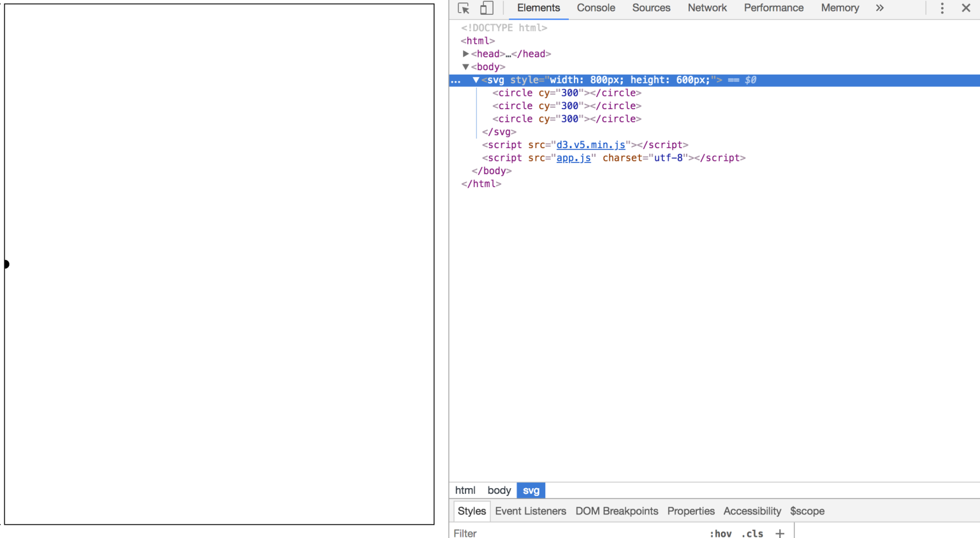
Task: Close the DevTools panel
Action: point(966,8)
